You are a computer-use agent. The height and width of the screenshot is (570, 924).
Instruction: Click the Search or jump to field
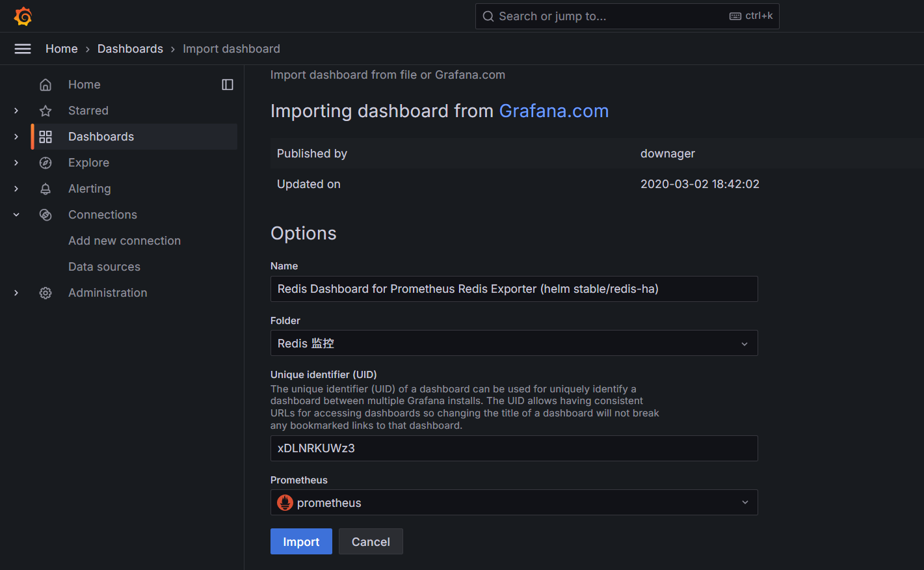[627, 16]
